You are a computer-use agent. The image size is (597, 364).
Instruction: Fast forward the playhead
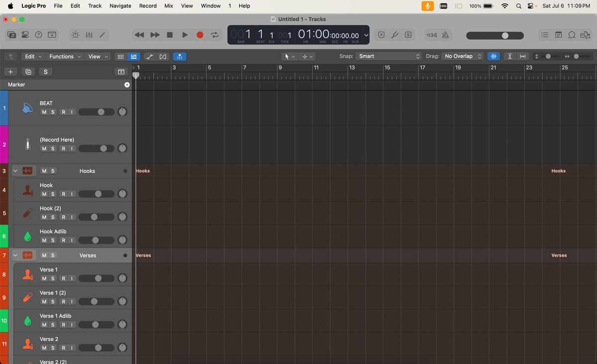click(155, 35)
